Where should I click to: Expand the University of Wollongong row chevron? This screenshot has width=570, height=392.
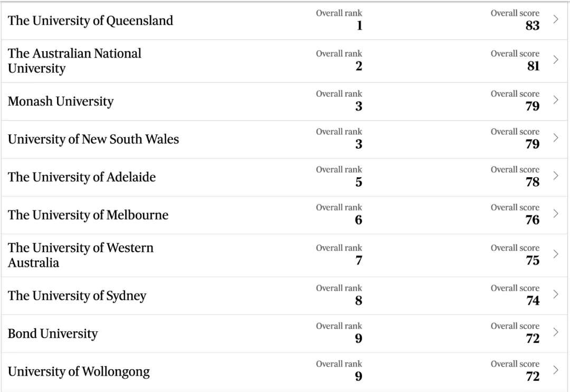[x=556, y=370]
